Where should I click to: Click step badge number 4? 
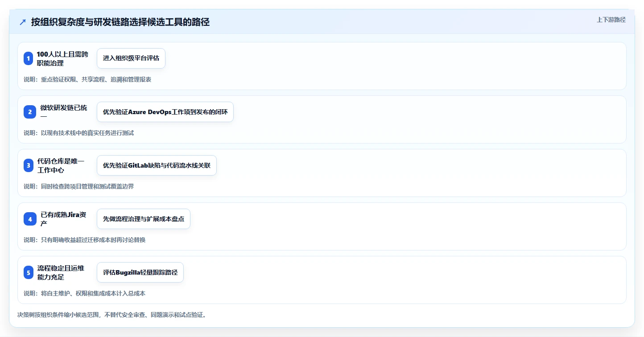click(30, 219)
